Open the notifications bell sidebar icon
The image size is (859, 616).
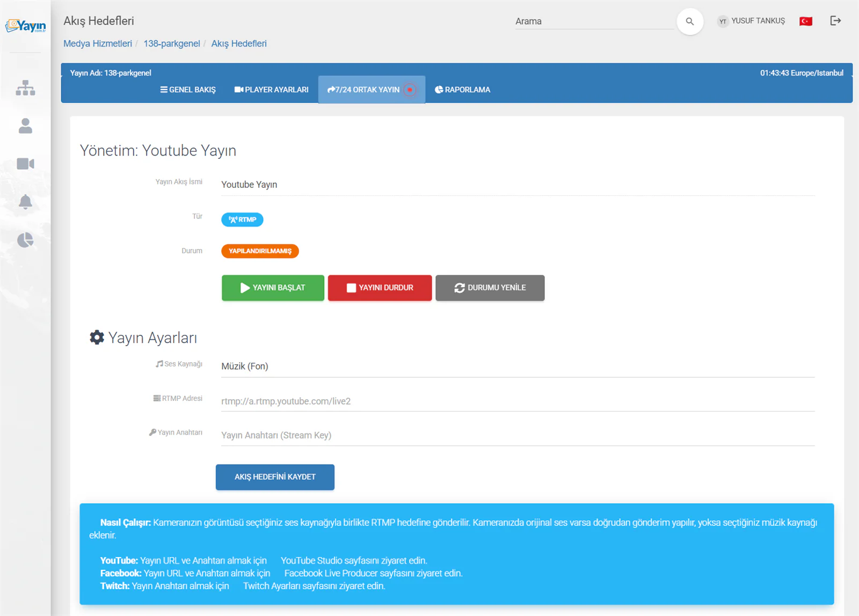click(x=25, y=202)
